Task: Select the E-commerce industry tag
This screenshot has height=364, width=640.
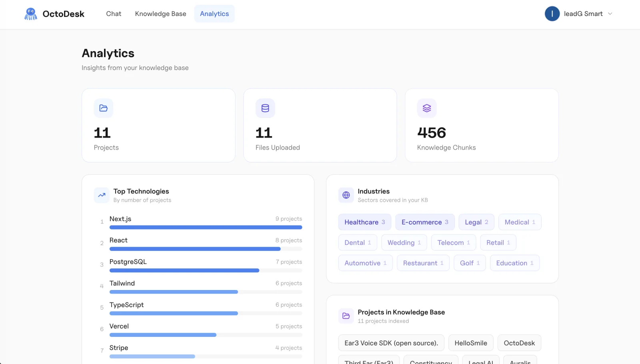Action: click(425, 222)
